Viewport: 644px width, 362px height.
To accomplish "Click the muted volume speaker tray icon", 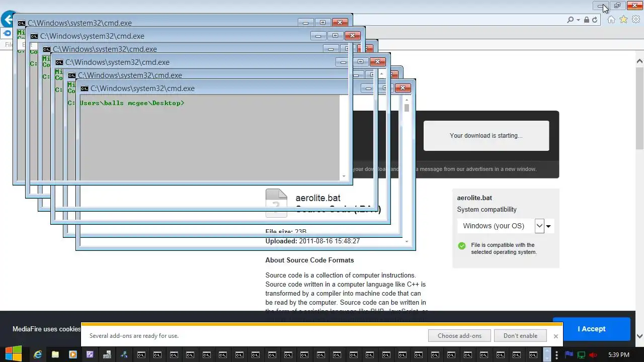I will (593, 354).
